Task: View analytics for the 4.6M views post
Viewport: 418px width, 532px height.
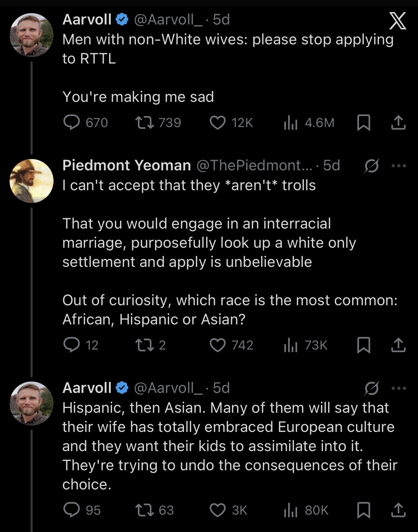Action: 290,123
